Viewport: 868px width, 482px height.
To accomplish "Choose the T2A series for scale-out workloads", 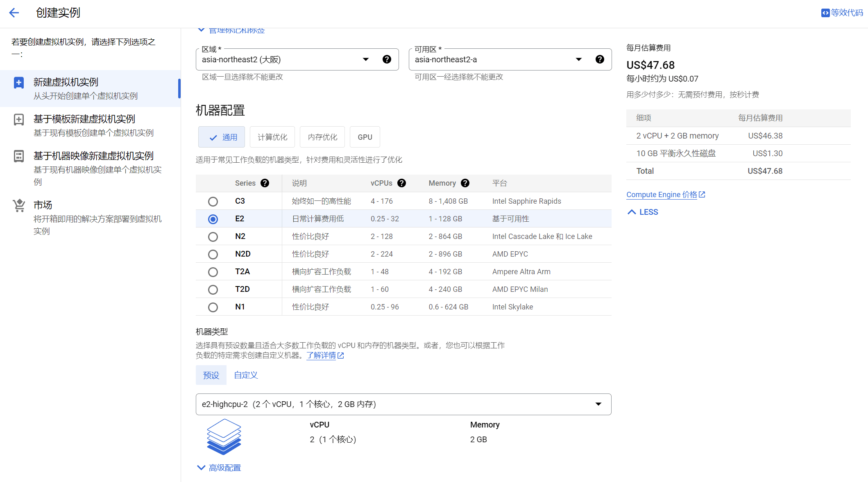I will (213, 272).
